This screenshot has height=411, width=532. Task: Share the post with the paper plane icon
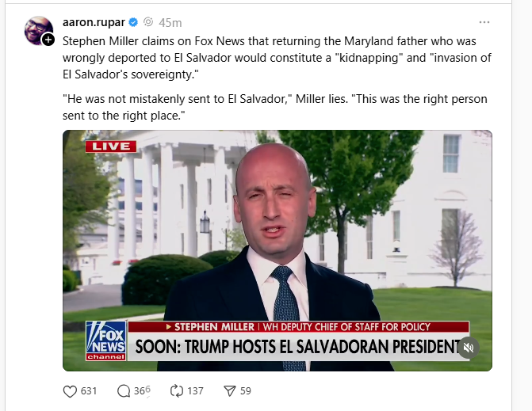pyautogui.click(x=230, y=391)
